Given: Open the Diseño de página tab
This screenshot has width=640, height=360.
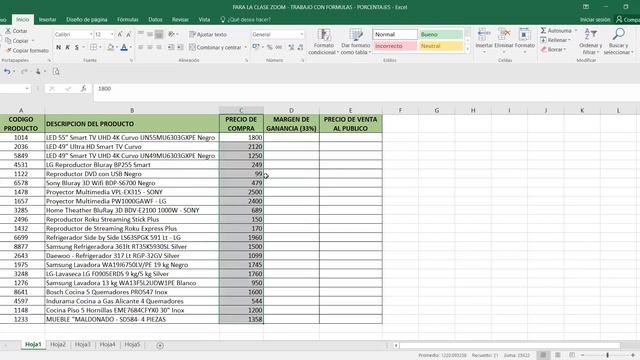Looking at the screenshot, I should (87, 20).
